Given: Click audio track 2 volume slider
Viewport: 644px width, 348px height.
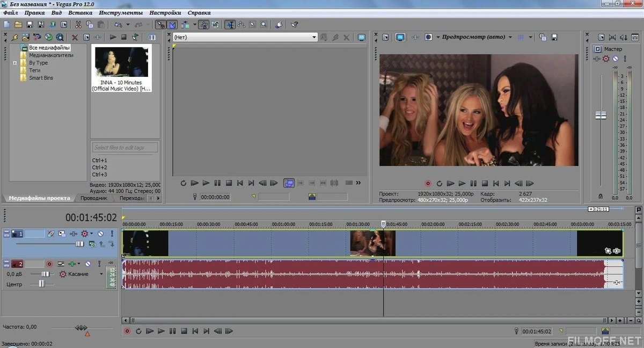Looking at the screenshot, I should pyautogui.click(x=45, y=274).
